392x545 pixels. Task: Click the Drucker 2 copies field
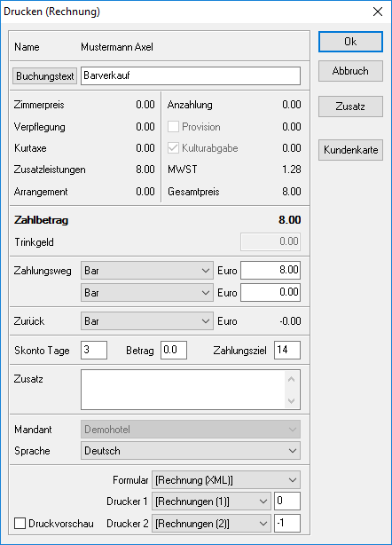click(287, 523)
